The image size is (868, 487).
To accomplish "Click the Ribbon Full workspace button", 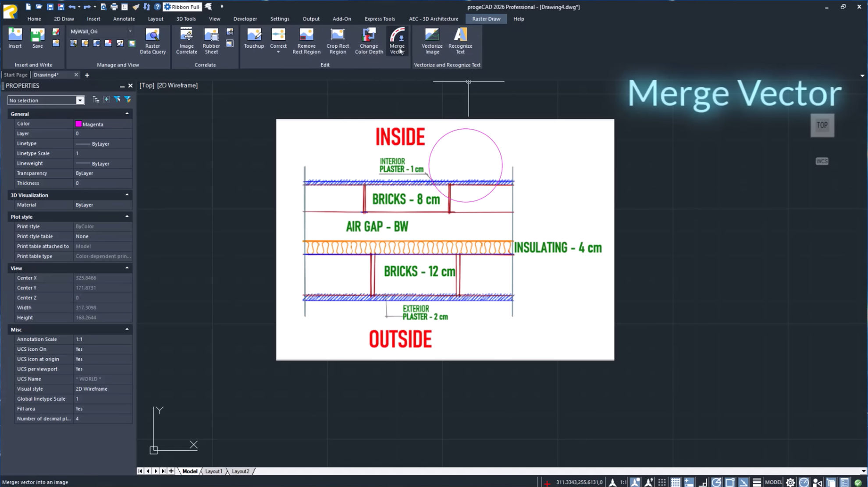I will pyautogui.click(x=182, y=7).
